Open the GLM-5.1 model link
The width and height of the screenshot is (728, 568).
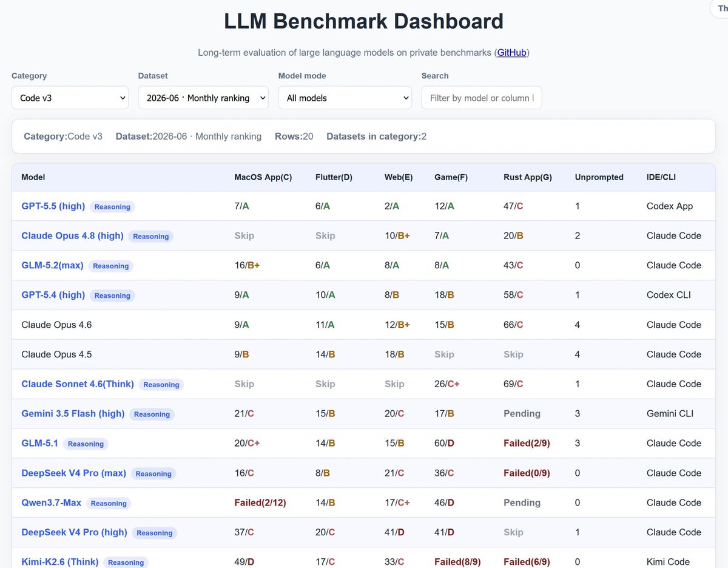pyautogui.click(x=39, y=444)
